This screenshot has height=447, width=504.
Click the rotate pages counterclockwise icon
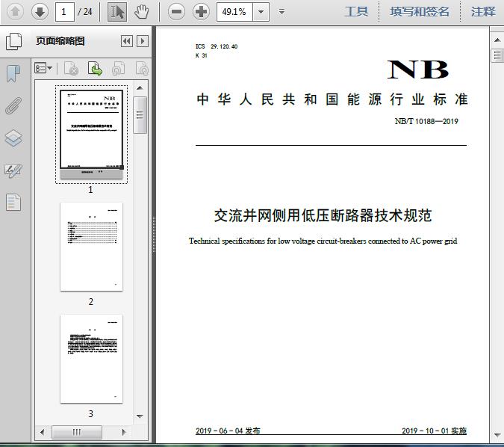118,68
